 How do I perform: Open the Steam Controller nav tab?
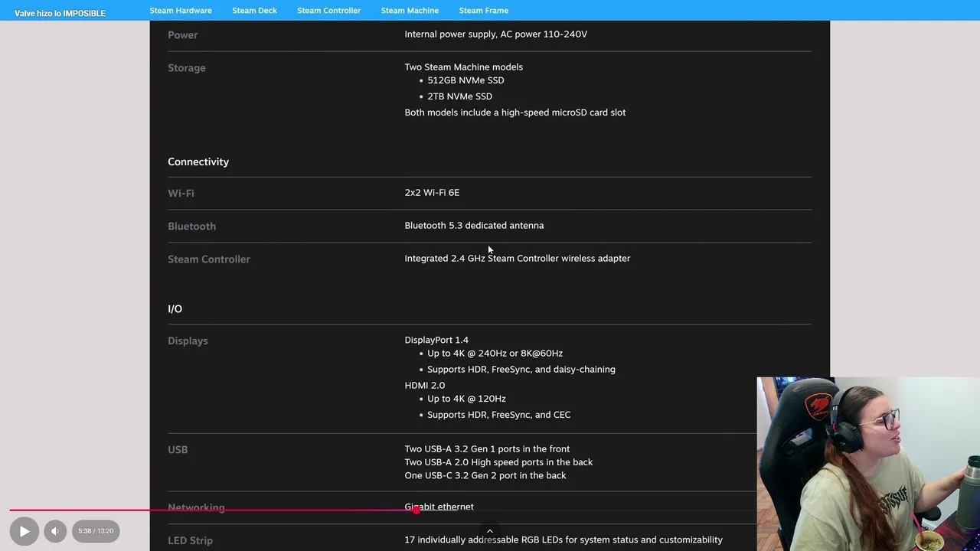[329, 11]
